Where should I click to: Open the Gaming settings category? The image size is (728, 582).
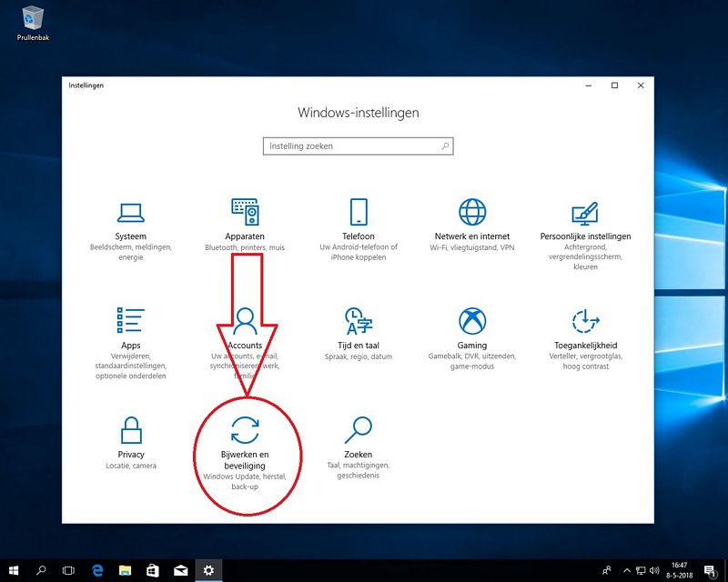click(x=472, y=339)
